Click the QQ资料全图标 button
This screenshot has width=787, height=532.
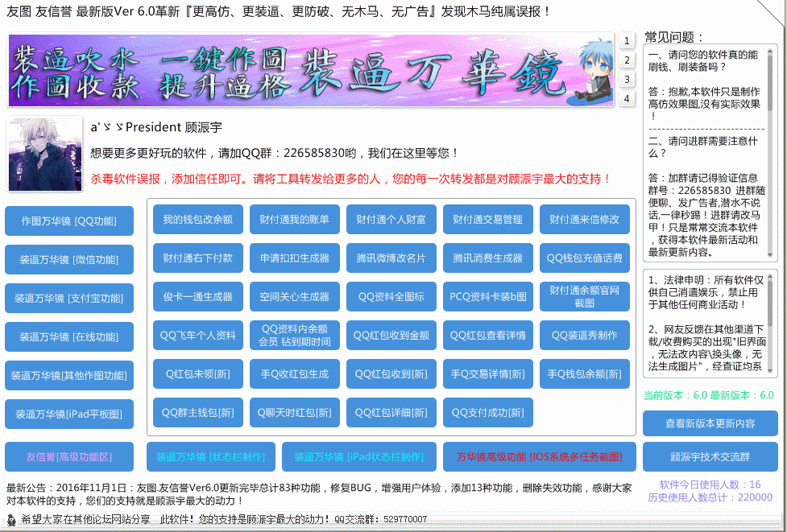click(x=391, y=296)
